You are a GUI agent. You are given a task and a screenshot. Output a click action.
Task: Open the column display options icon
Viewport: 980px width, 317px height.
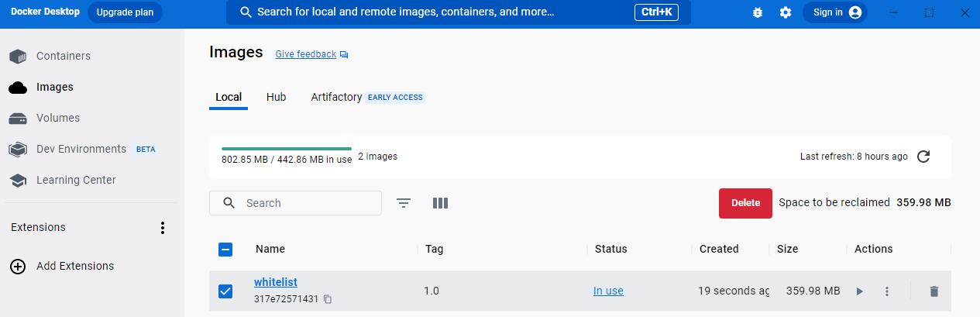click(440, 203)
